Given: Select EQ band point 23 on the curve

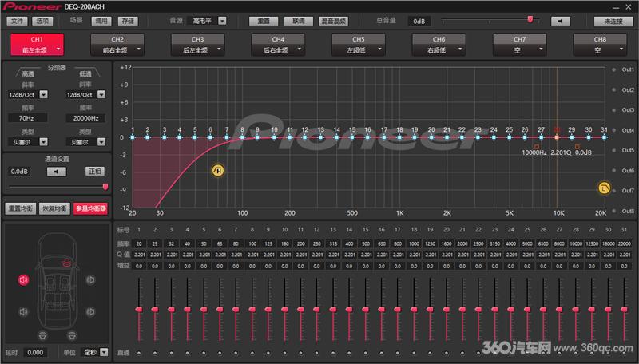Looking at the screenshot, I should pos(478,137).
